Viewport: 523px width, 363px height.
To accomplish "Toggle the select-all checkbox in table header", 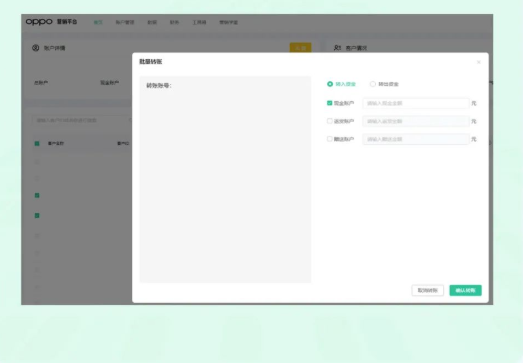I will (37, 143).
